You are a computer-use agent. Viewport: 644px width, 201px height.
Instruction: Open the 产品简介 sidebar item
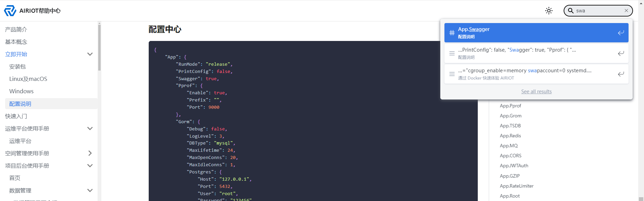coord(16,29)
